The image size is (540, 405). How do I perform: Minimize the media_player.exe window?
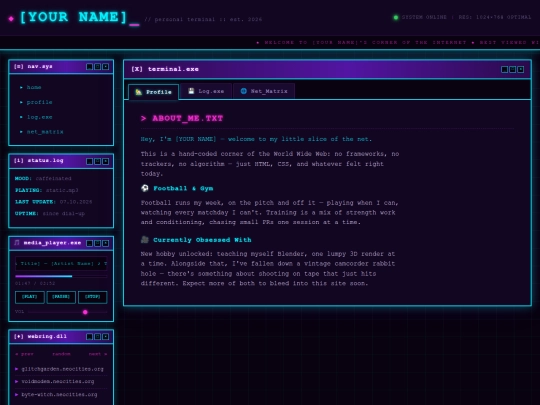click(90, 243)
